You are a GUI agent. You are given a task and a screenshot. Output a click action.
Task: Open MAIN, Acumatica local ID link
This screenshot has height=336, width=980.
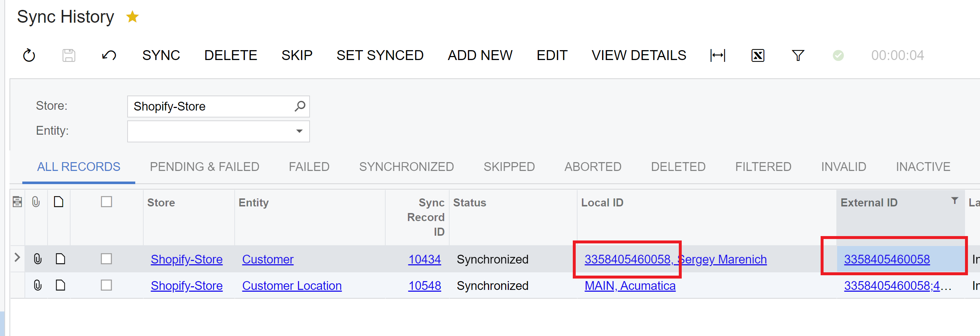[x=630, y=286]
